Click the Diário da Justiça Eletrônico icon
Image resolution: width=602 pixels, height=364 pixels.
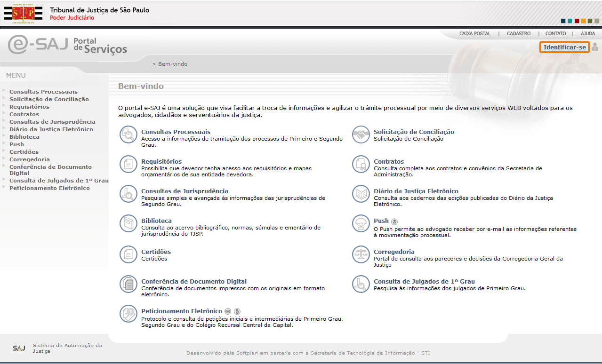(x=361, y=194)
